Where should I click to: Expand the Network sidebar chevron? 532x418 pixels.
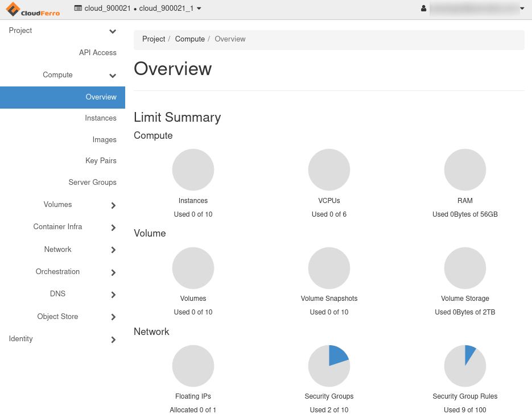tap(113, 250)
